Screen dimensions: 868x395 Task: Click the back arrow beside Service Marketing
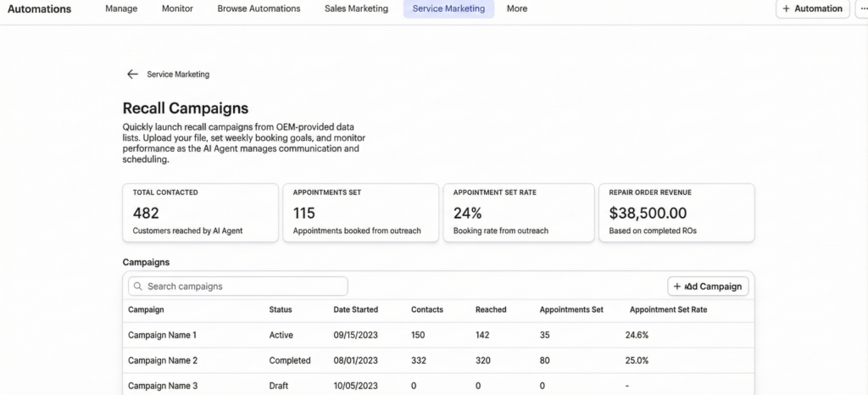[132, 75]
